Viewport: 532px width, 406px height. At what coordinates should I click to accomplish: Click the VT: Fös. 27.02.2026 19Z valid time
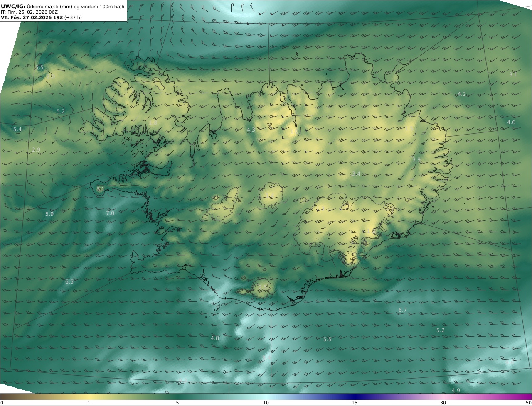[32, 18]
